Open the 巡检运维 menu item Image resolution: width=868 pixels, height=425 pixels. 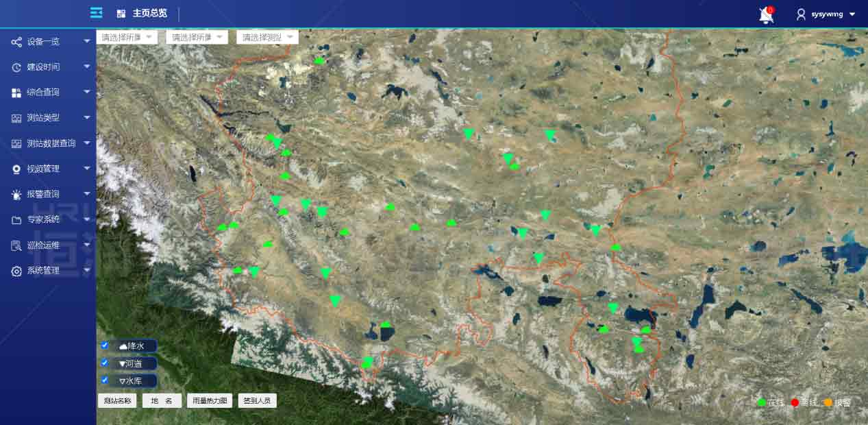click(45, 245)
